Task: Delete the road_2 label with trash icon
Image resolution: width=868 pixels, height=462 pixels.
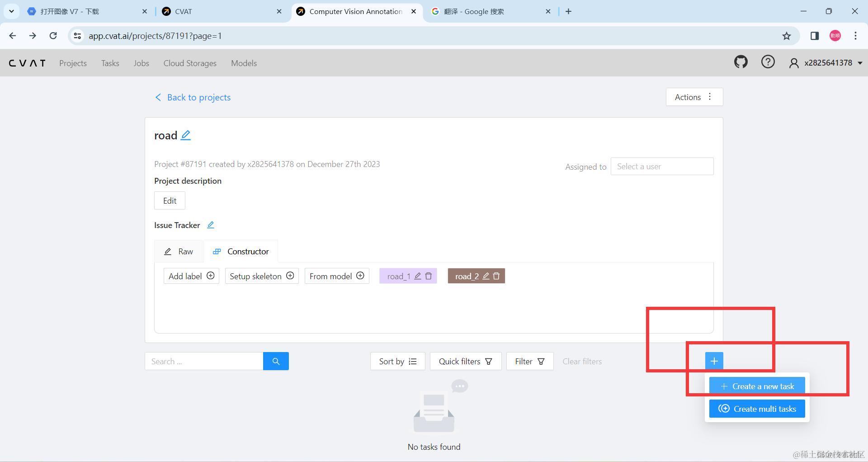Action: pos(496,276)
